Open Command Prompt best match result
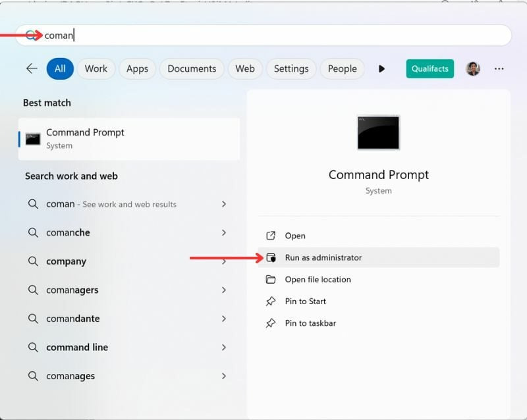The image size is (527, 420). tap(129, 139)
